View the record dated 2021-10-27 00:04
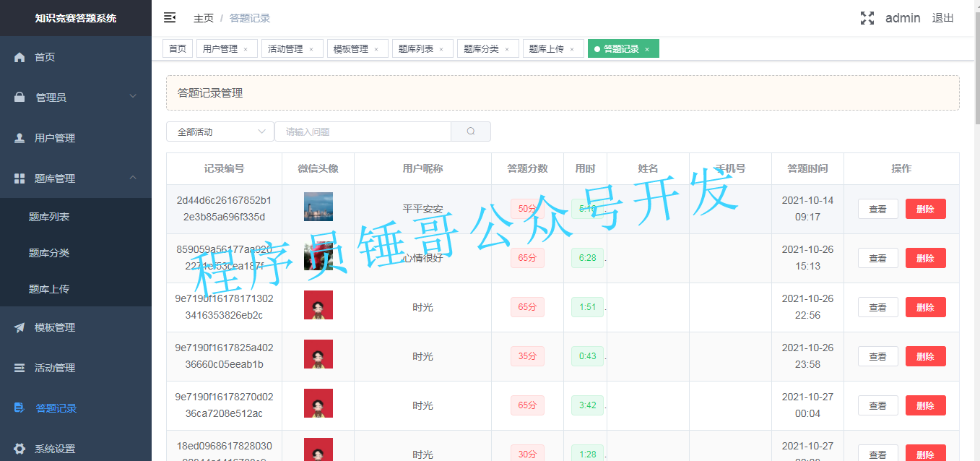 point(878,405)
